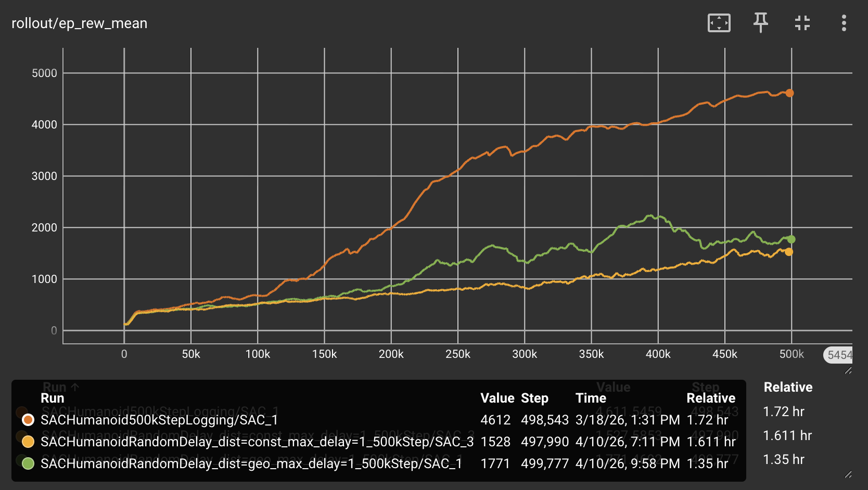Click the 250k x-axis tick label
The image size is (868, 490).
pos(458,354)
